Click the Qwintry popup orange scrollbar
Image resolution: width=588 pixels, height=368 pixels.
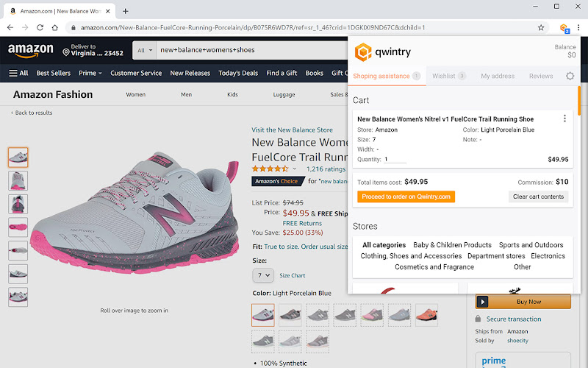pos(579,101)
